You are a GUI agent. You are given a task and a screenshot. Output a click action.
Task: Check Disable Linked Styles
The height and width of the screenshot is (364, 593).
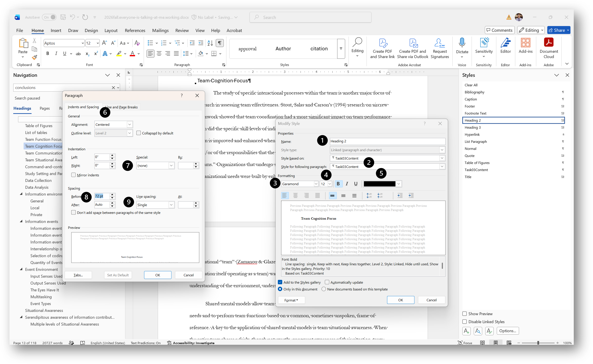464,322
